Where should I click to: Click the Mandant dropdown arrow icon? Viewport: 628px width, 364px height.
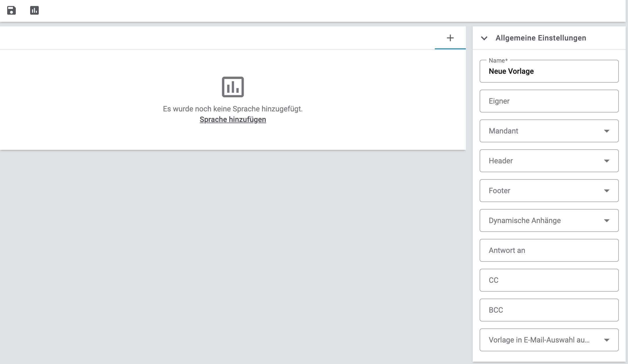pos(606,131)
